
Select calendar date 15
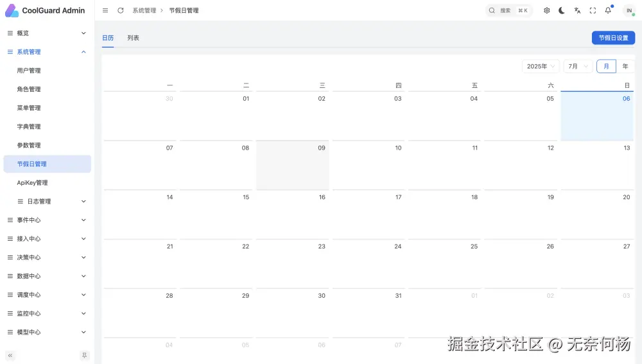[x=216, y=214]
